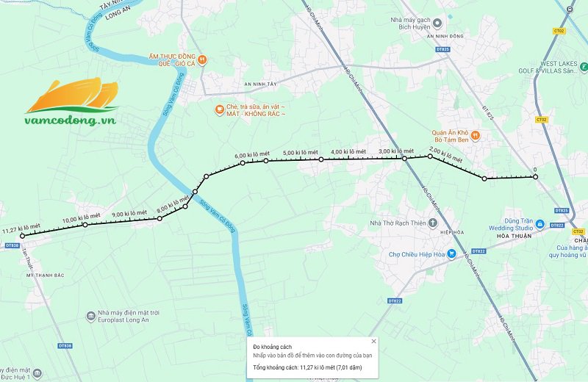The height and width of the screenshot is (382, 588).
Task: Click the DT825 road shield near An Ninh Đông
Action: (443, 49)
